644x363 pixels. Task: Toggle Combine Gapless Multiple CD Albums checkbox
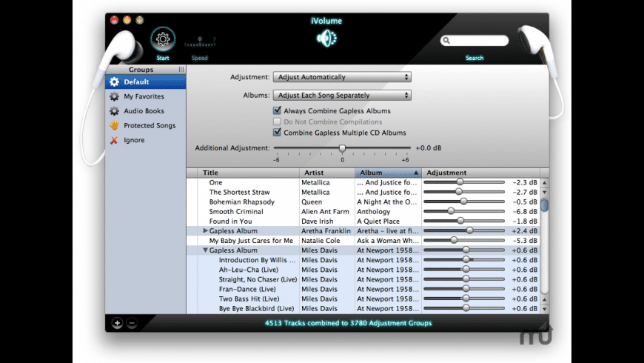coord(278,133)
